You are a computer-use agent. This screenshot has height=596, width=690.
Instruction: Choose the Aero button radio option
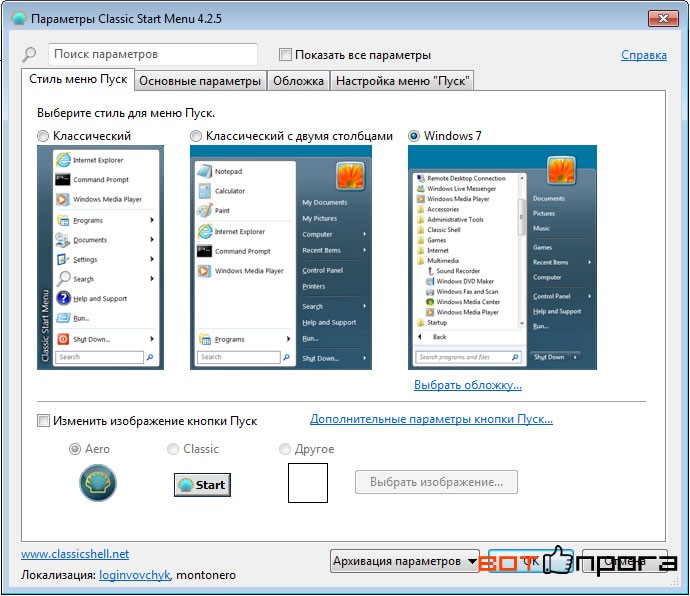pyautogui.click(x=75, y=449)
